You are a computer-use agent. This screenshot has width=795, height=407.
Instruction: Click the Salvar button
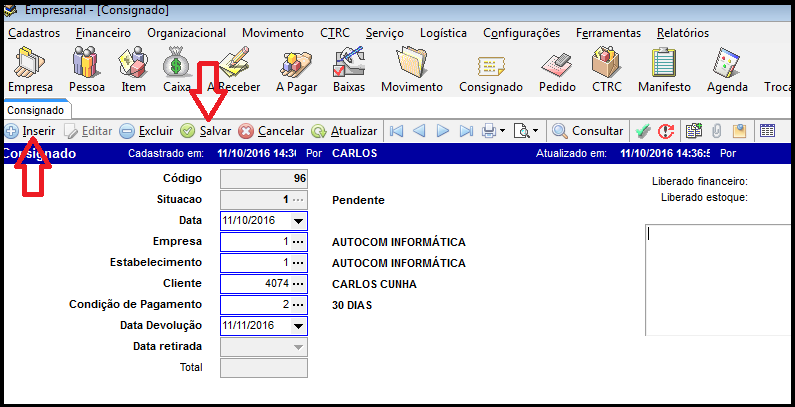point(206,131)
